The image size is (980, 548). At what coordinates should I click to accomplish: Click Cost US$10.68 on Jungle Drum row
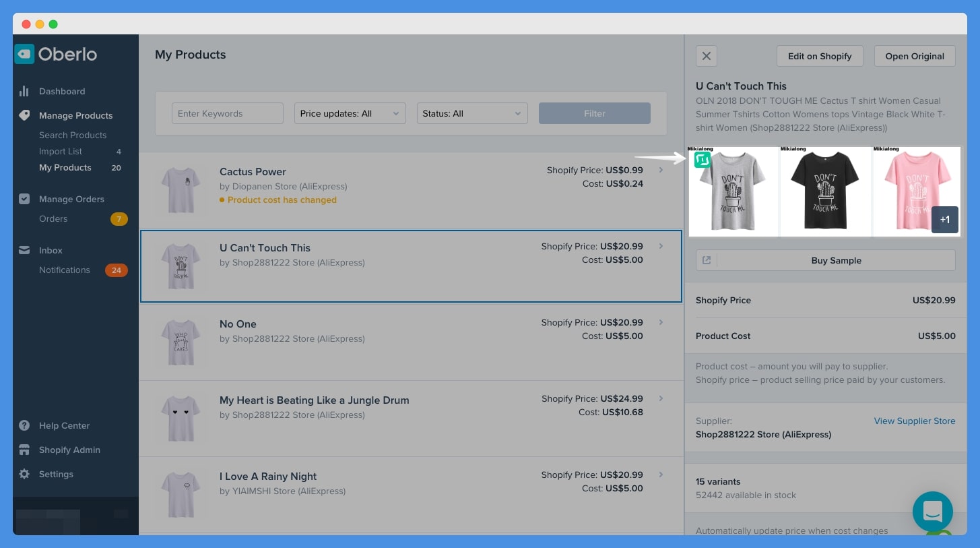(x=611, y=412)
